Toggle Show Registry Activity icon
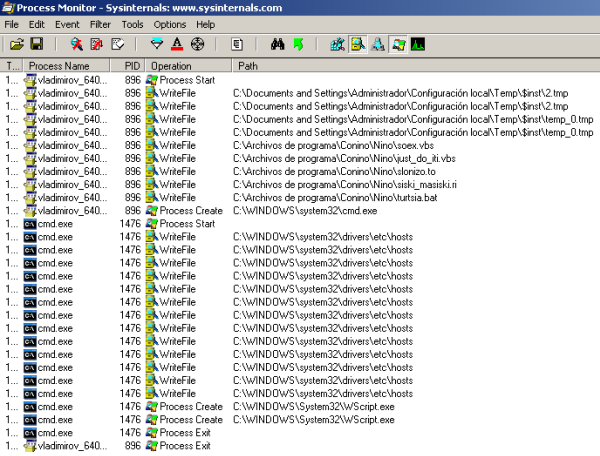 tap(338, 44)
